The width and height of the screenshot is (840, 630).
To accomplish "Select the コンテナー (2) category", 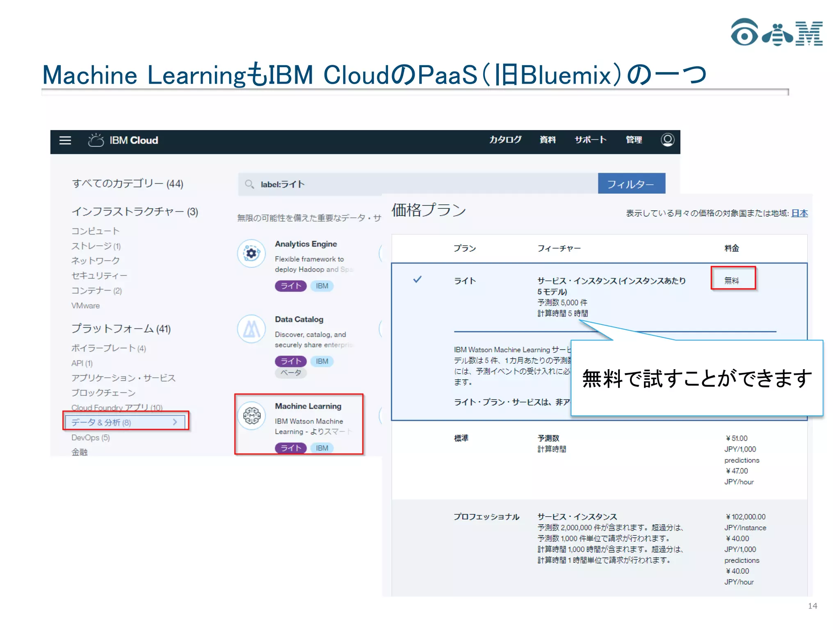I will [x=96, y=291].
